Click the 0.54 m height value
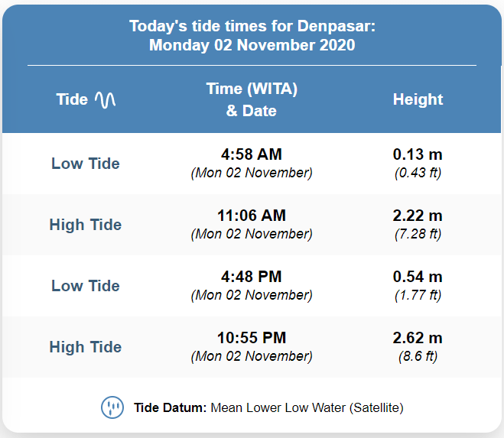This screenshot has height=438, width=504. [x=418, y=277]
